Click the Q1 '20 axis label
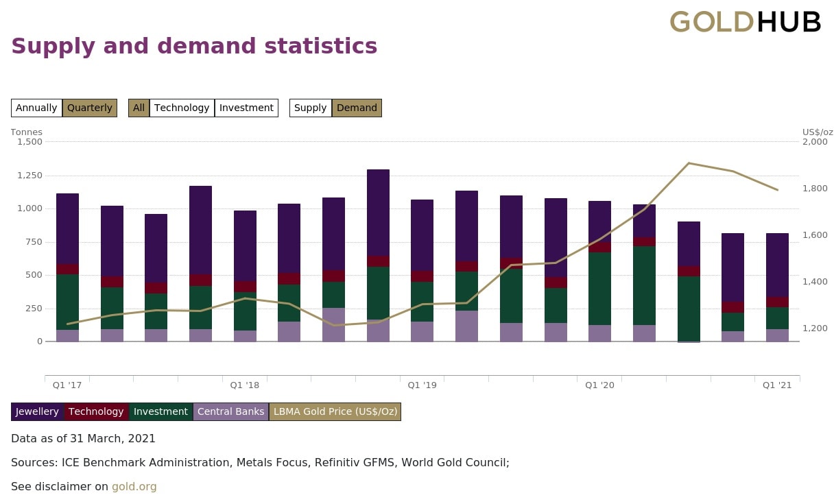Image resolution: width=834 pixels, height=504 pixels. (x=599, y=385)
